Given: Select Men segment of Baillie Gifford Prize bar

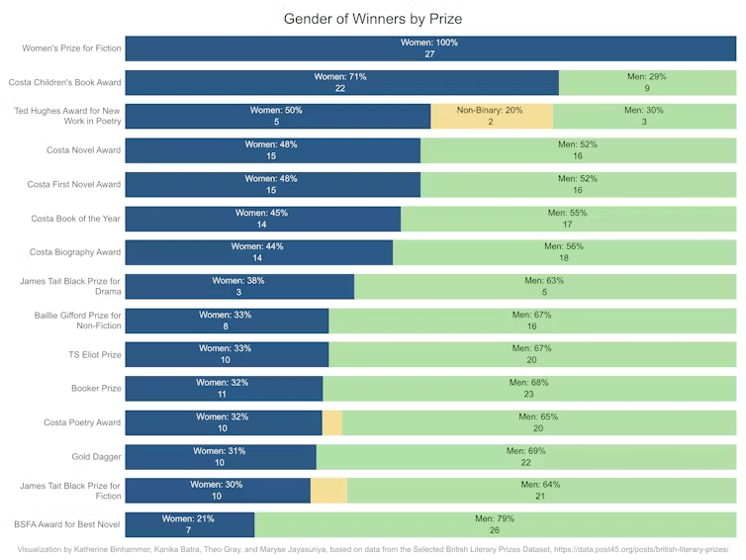Looking at the screenshot, I should [x=532, y=321].
